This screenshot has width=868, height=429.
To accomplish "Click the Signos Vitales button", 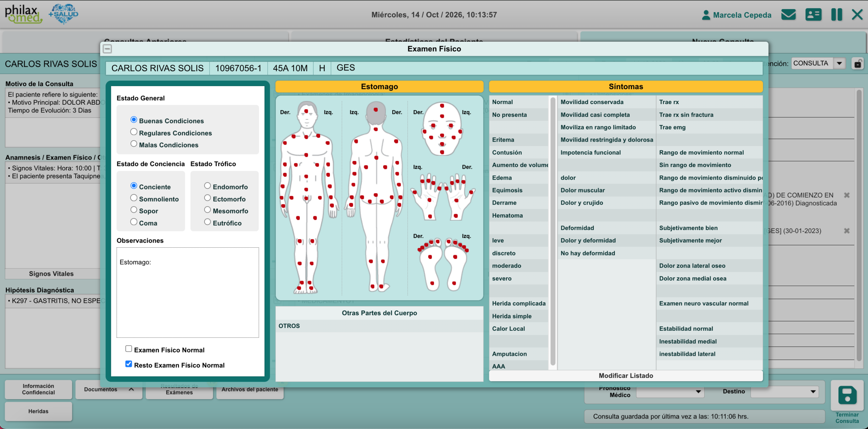I will tap(52, 274).
